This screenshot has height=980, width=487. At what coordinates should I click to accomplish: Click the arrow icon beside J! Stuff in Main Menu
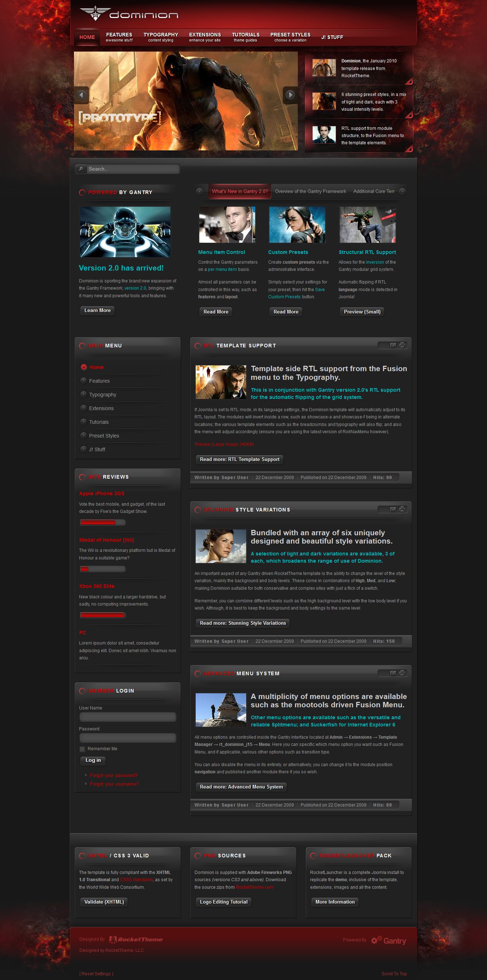click(x=84, y=449)
